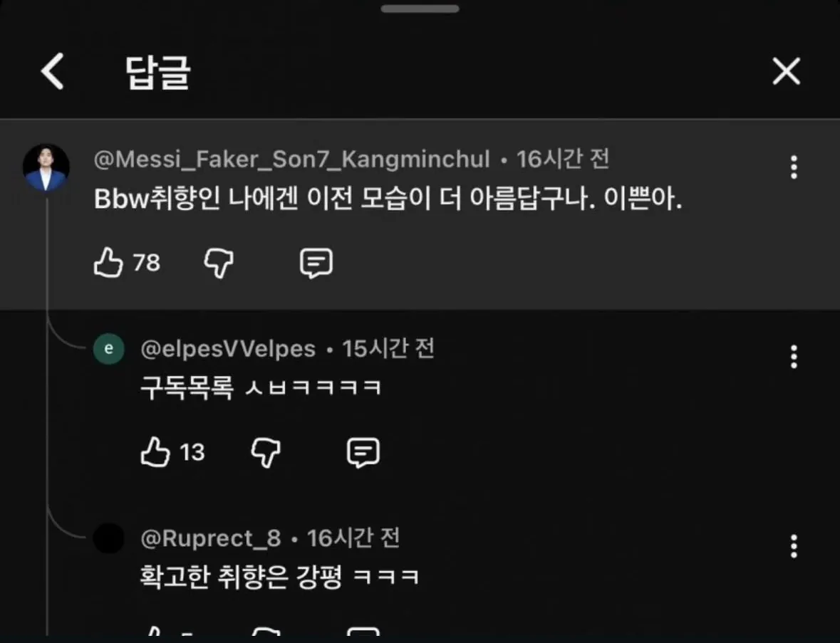Reply to the elpesVVelpes comment
840x643 pixels.
click(363, 452)
